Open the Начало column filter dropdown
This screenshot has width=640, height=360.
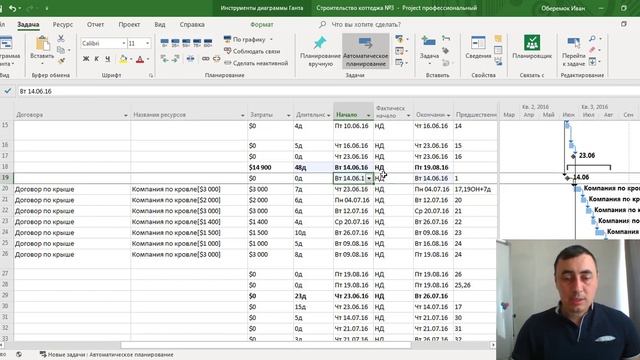(x=368, y=116)
